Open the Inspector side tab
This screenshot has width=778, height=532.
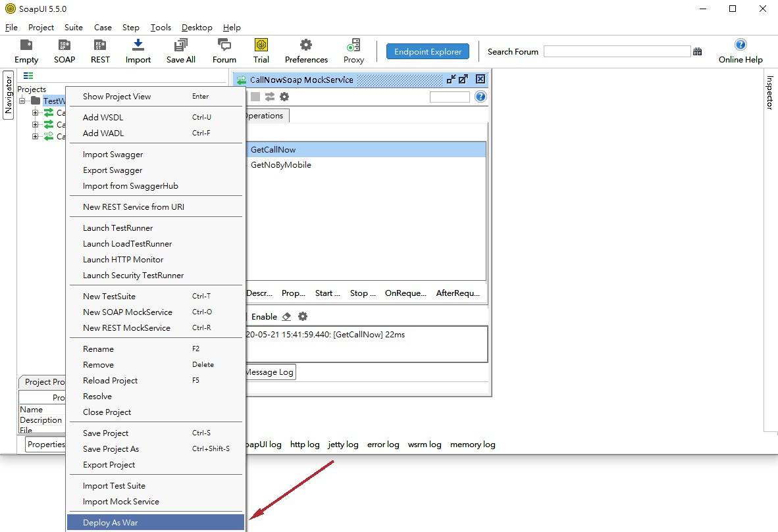(x=769, y=92)
